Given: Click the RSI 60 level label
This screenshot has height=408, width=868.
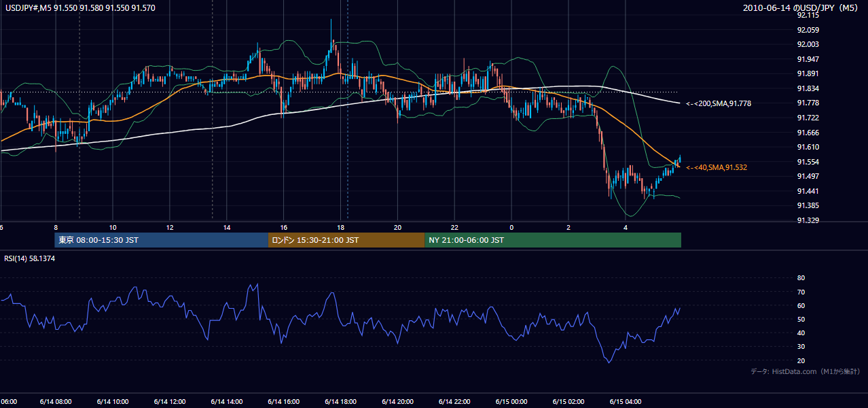Looking at the screenshot, I should pyautogui.click(x=801, y=305).
